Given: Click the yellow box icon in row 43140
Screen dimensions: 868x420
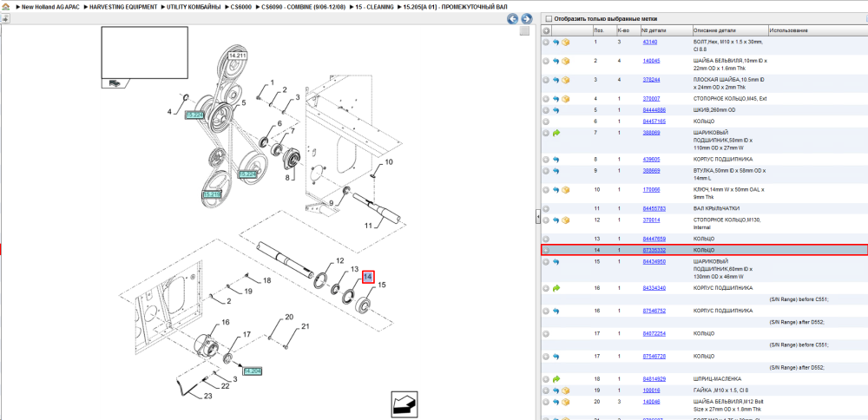Looking at the screenshot, I should [x=566, y=42].
